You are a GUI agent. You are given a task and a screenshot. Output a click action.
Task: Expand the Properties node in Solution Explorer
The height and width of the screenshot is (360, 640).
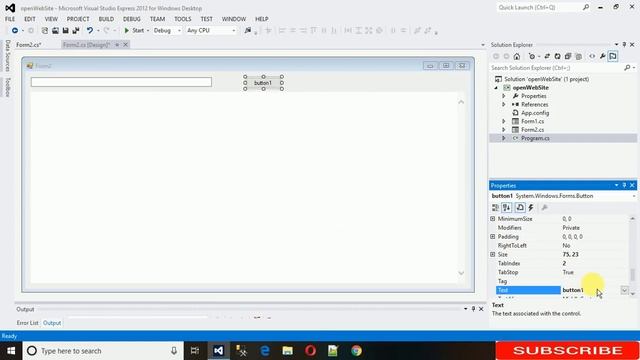click(504, 96)
